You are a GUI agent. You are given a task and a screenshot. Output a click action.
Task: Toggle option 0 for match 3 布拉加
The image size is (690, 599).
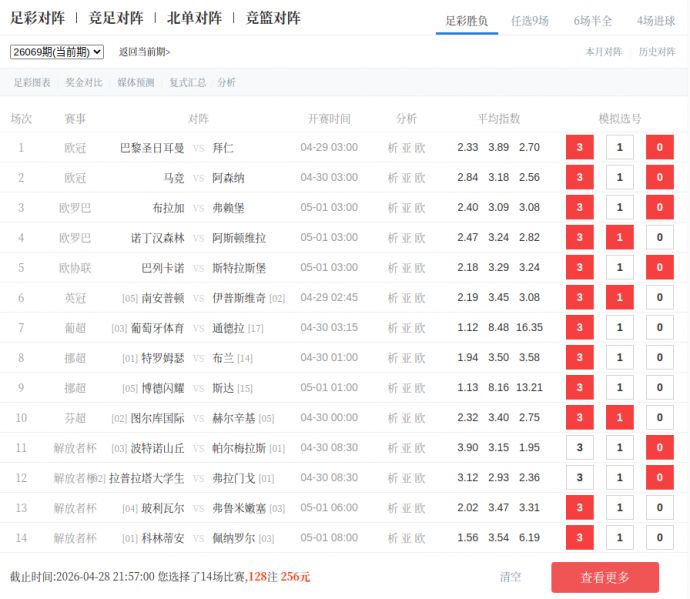click(x=660, y=207)
